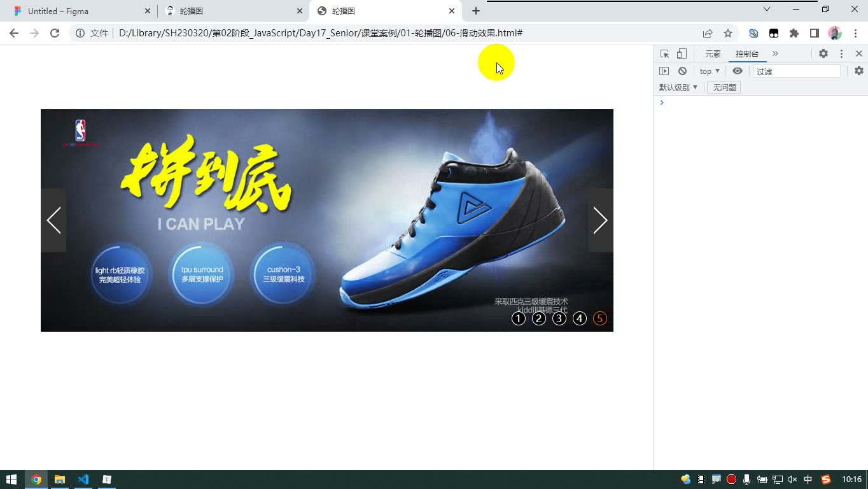Switch to the 控制台 DevTools tab
The height and width of the screenshot is (489, 868).
[x=747, y=54]
